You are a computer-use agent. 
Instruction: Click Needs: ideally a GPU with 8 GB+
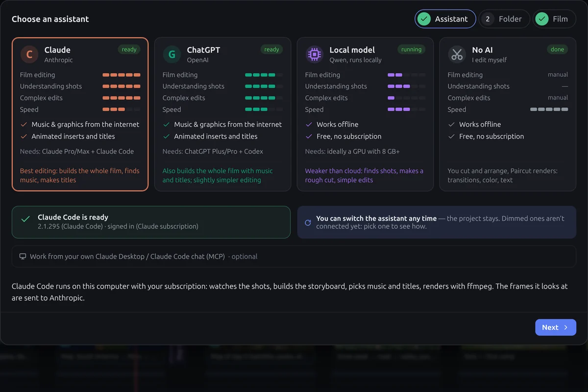click(352, 151)
